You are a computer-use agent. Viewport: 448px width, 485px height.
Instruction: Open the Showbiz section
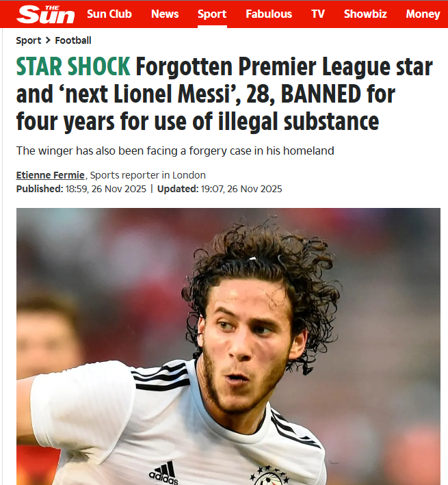point(365,14)
